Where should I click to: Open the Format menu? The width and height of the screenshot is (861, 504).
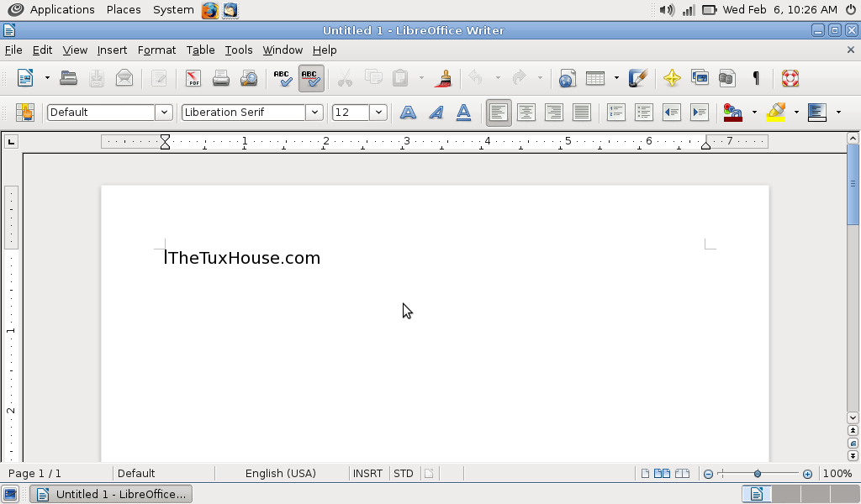click(156, 50)
